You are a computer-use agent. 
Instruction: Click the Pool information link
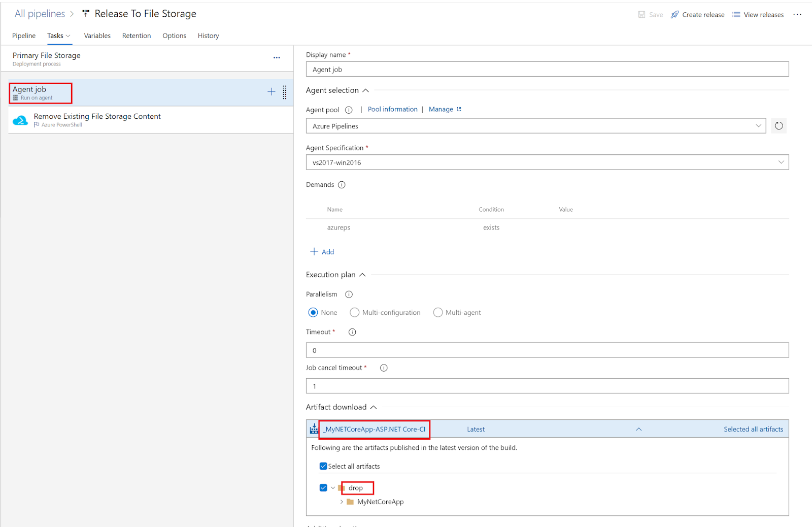(x=392, y=109)
